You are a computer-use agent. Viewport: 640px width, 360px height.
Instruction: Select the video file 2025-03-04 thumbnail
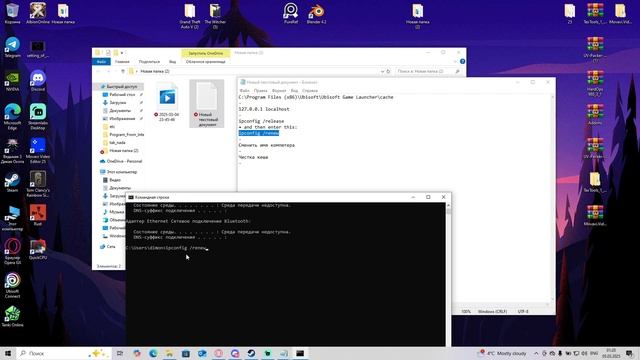(x=167, y=102)
